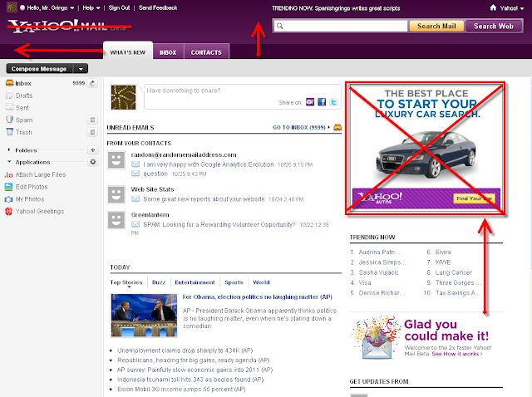Click trending item Lung Cancer

454,272
